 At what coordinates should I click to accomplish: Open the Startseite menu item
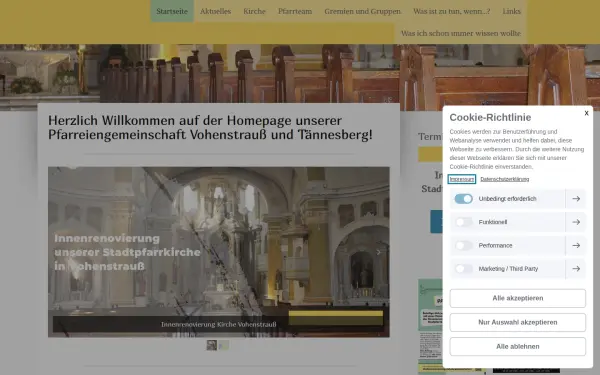(x=172, y=11)
